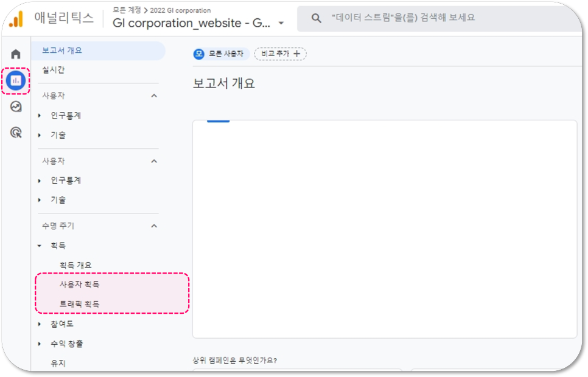Collapse the 수명 주기 section chevron
Viewport: 588px width, 377px height.
[154, 226]
